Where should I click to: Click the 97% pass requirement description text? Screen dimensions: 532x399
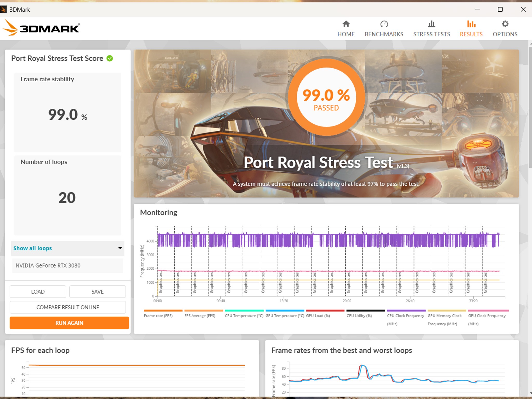326,184
